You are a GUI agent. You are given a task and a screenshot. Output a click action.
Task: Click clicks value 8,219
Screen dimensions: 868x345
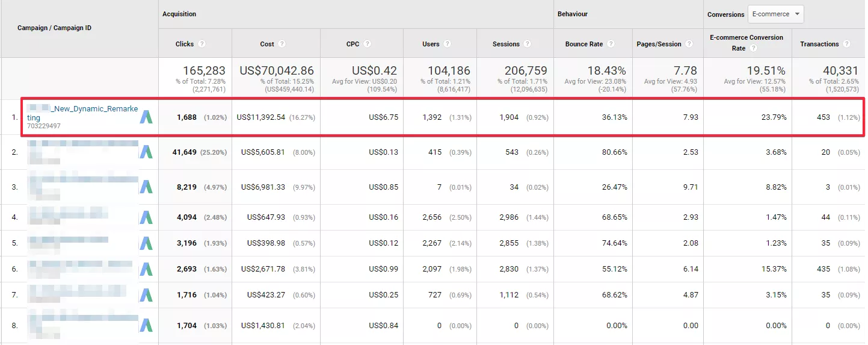coord(186,187)
